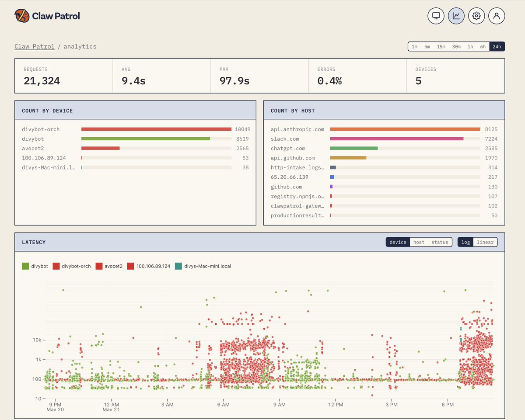The width and height of the screenshot is (525, 420).
Task: Select the 100.106.89.124 device row
Action: [135, 158]
